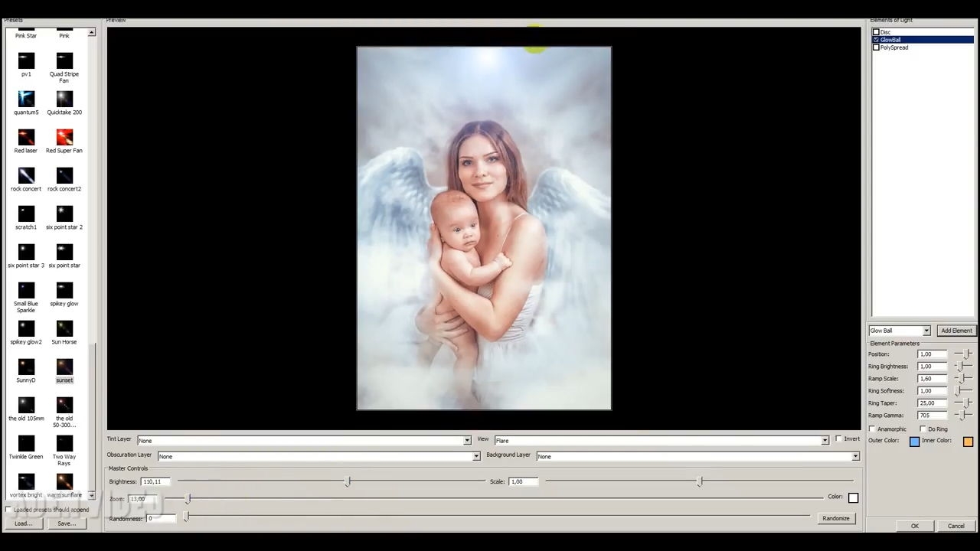The width and height of the screenshot is (980, 551).
Task: Select the old 50-300 preset
Action: (x=64, y=405)
